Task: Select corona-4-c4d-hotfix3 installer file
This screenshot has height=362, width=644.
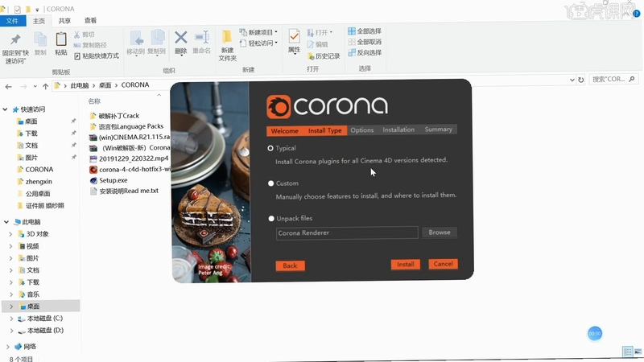Action: [x=130, y=170]
